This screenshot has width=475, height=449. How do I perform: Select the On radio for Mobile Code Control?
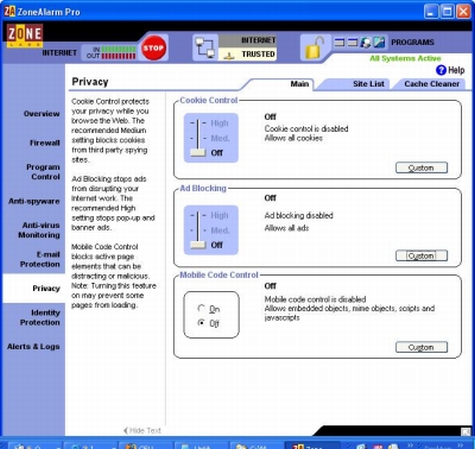click(201, 308)
